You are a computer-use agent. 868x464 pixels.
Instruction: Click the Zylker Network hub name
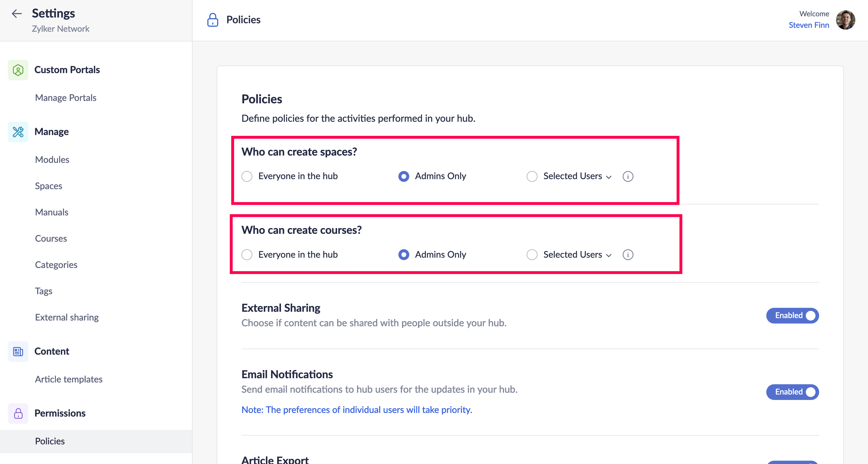[x=61, y=29]
